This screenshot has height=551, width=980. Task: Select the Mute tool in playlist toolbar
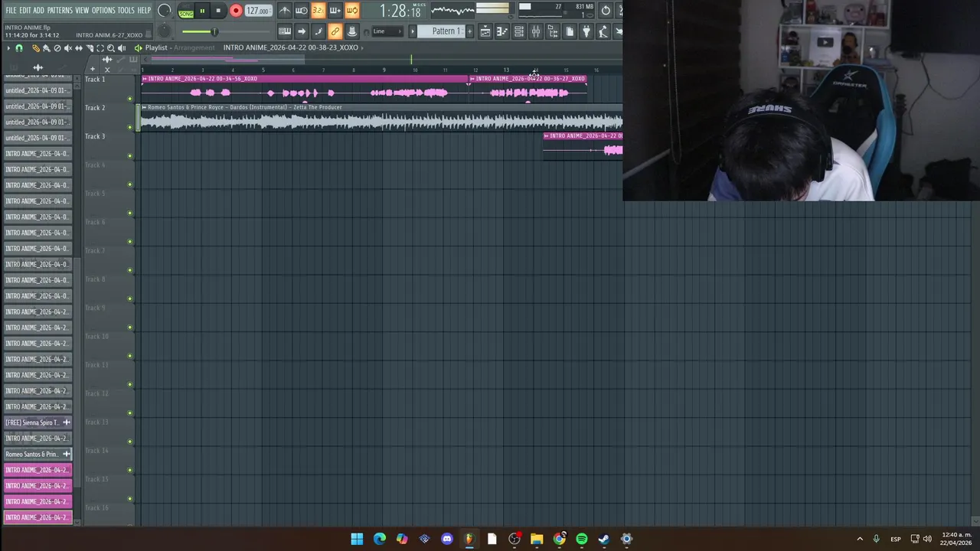68,48
